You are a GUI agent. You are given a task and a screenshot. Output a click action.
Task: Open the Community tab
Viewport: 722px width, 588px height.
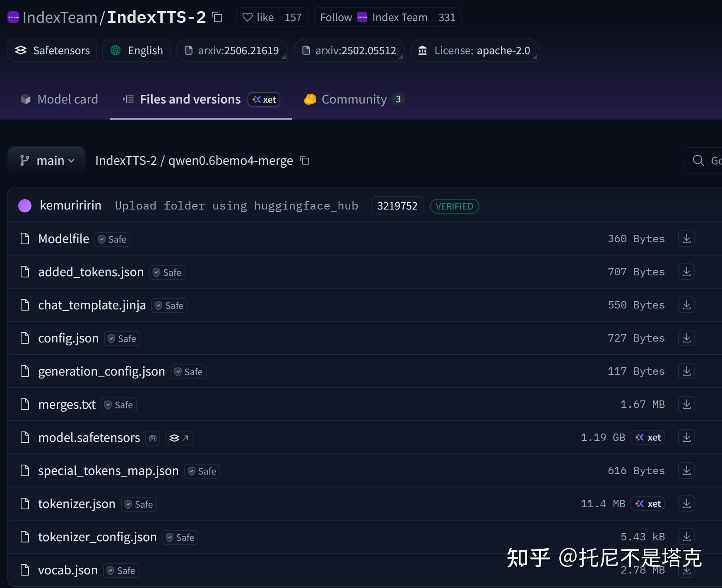coord(354,99)
